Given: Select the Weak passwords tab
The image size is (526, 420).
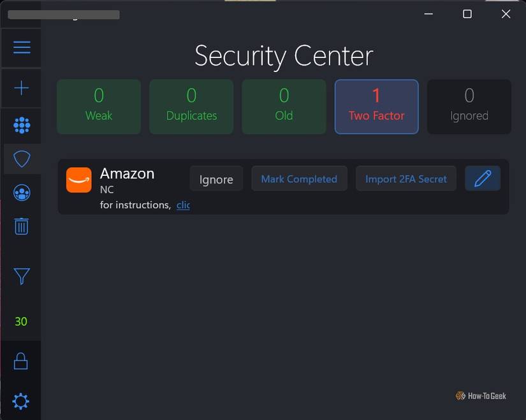Looking at the screenshot, I should (x=99, y=106).
